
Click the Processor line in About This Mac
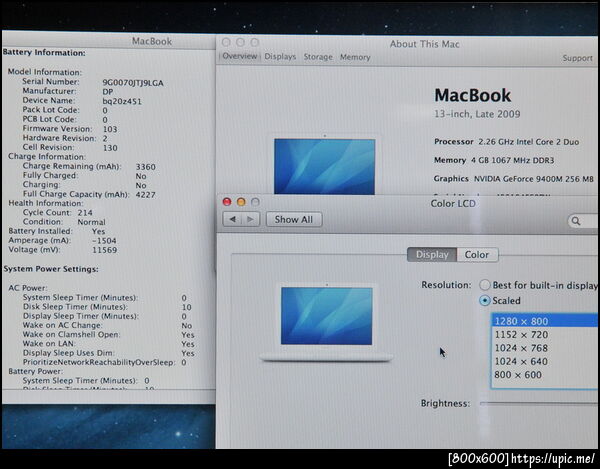click(x=507, y=142)
